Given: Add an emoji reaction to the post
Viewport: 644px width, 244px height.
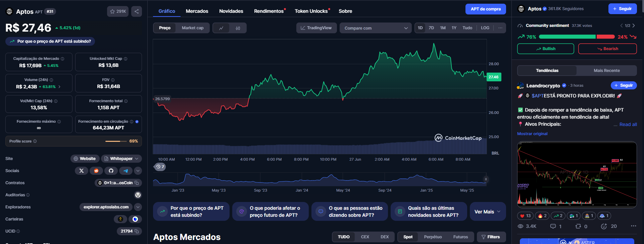Looking at the screenshot, I should pos(604,226).
